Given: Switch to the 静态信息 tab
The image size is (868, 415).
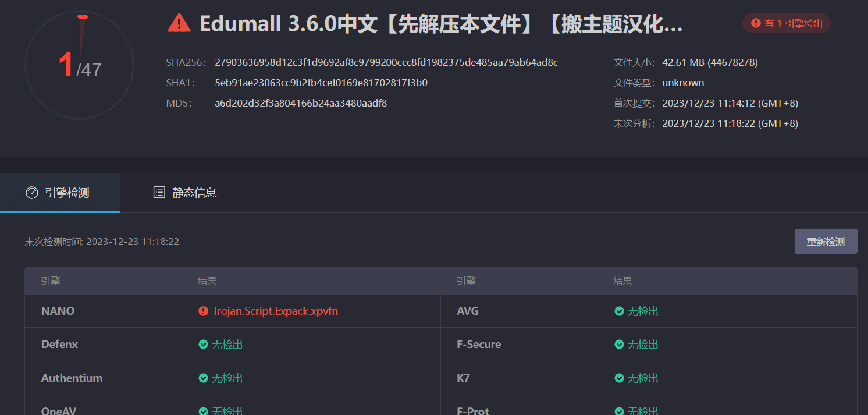Looking at the screenshot, I should (x=184, y=193).
